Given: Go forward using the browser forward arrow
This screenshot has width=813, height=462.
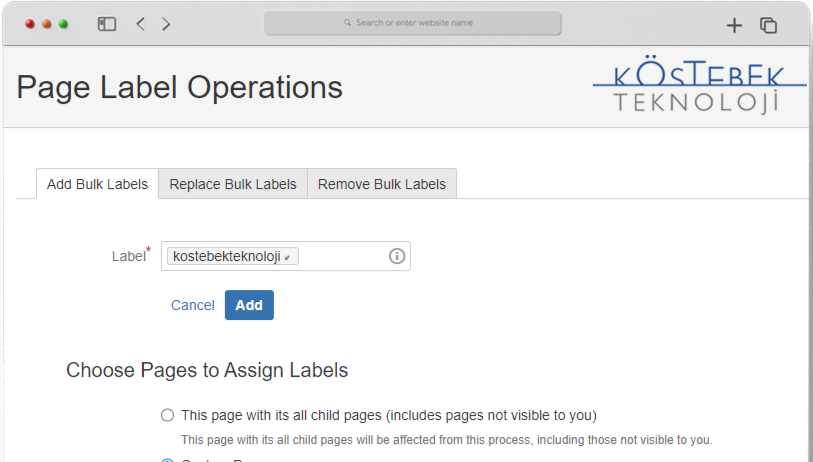Looking at the screenshot, I should [x=166, y=24].
